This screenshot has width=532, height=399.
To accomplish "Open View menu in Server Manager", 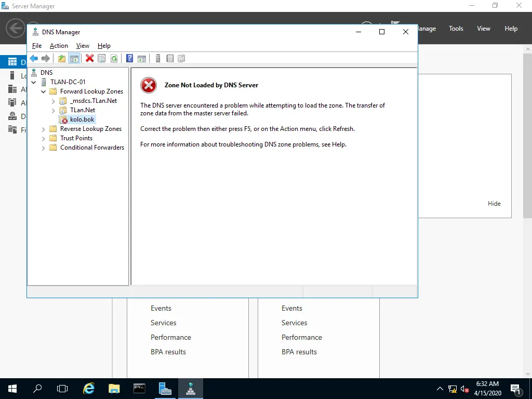I will pos(484,29).
